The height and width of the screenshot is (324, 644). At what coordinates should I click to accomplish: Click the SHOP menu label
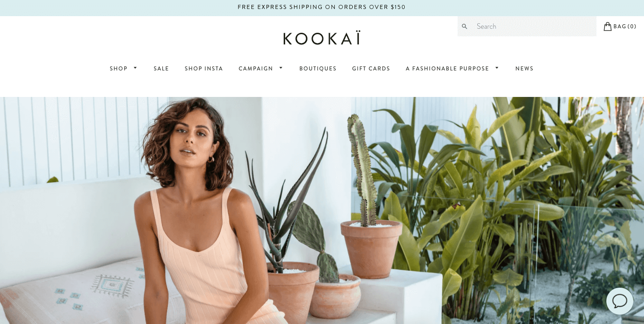pos(119,69)
